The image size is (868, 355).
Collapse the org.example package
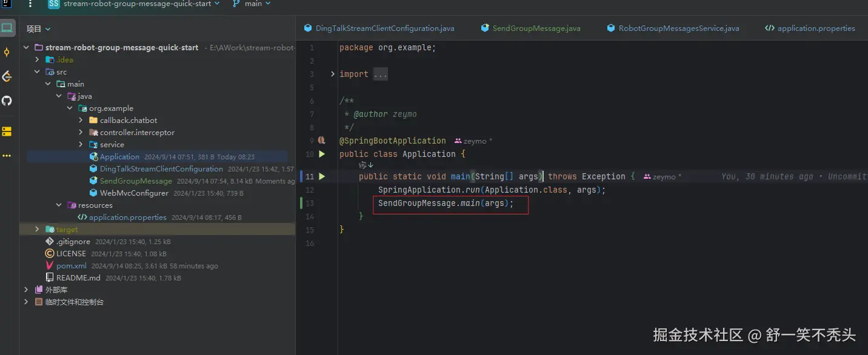tap(70, 108)
